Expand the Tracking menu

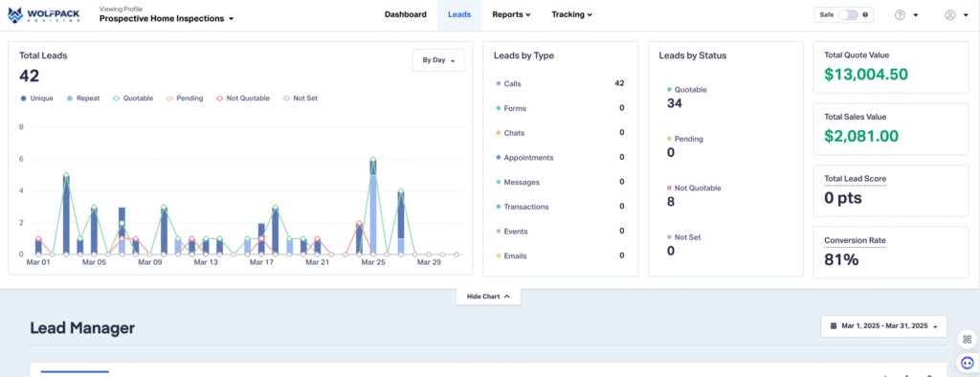coord(572,15)
